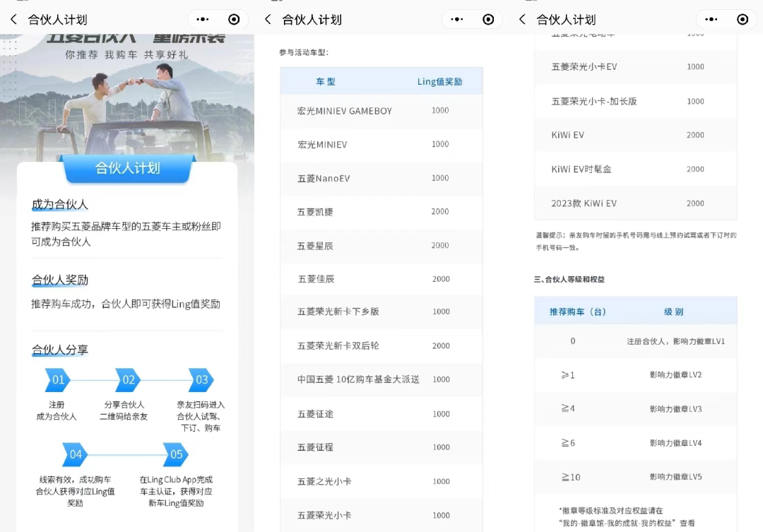Tap the step 01 注册成为合伙人 arrow
Image resolution: width=763 pixels, height=532 pixels.
[57, 380]
